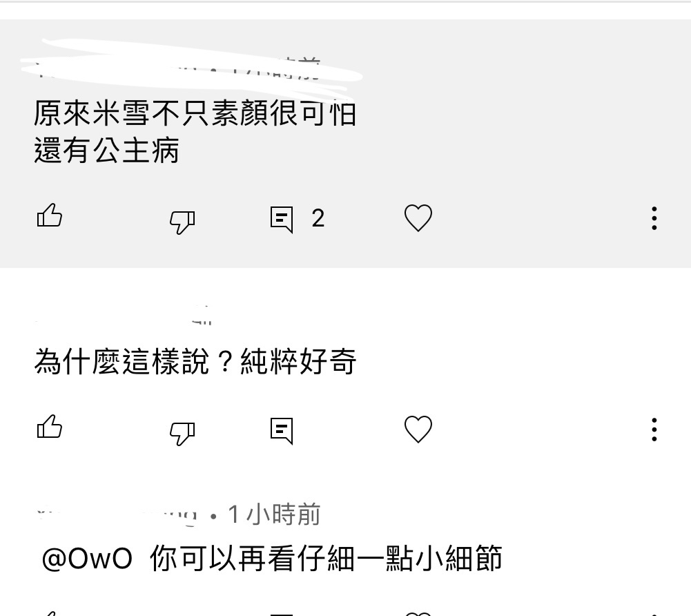The height and width of the screenshot is (616, 691).
Task: Tap the reply count number 2
Action: (318, 218)
